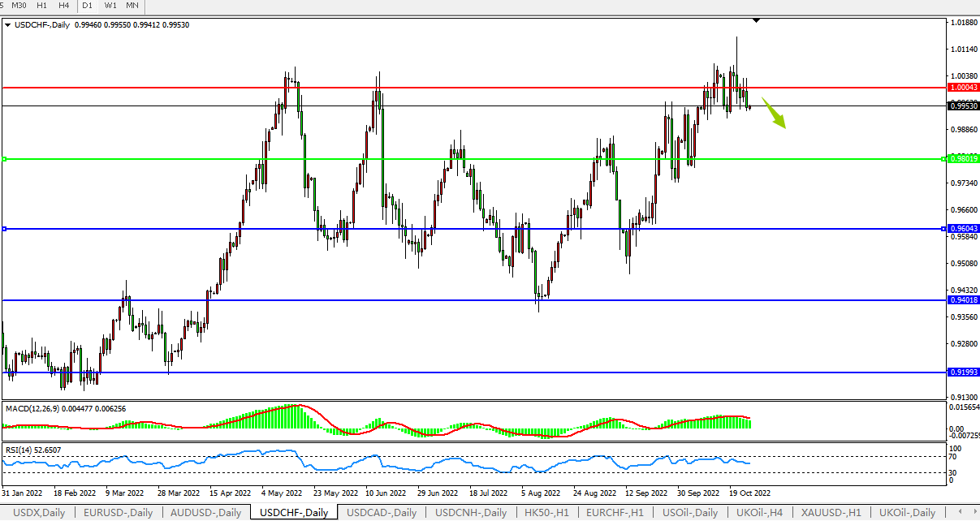Image resolution: width=980 pixels, height=521 pixels.
Task: Click the chart shift triangle marker
Action: 757,19
